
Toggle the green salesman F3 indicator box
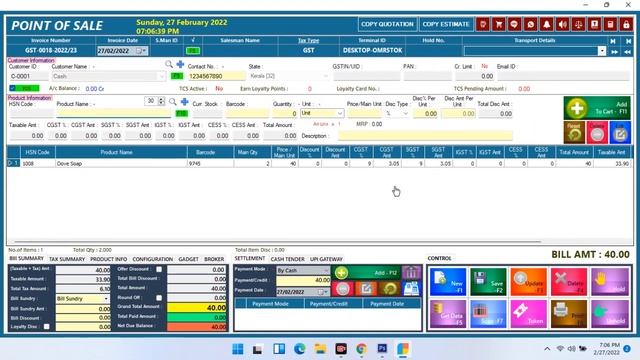pos(193,51)
